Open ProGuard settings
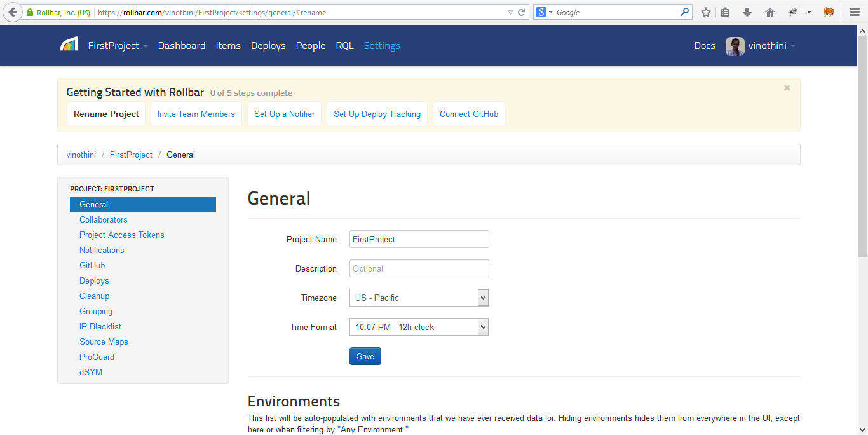The height and width of the screenshot is (435, 868). pyautogui.click(x=97, y=357)
